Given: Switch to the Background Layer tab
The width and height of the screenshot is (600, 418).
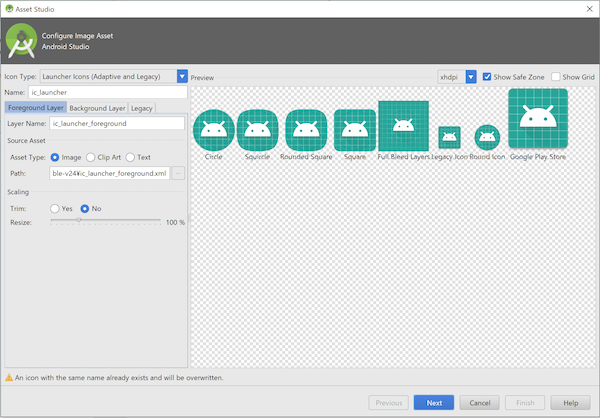Looking at the screenshot, I should click(98, 108).
